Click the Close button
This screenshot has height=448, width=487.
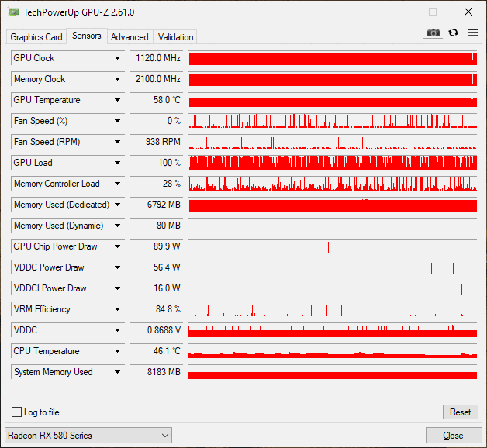(453, 436)
